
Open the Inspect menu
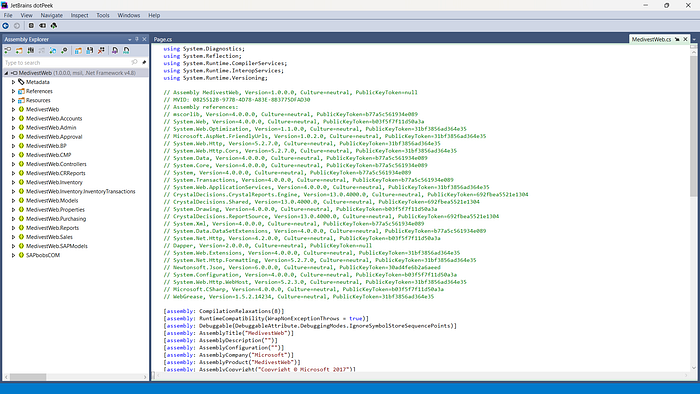coord(79,15)
